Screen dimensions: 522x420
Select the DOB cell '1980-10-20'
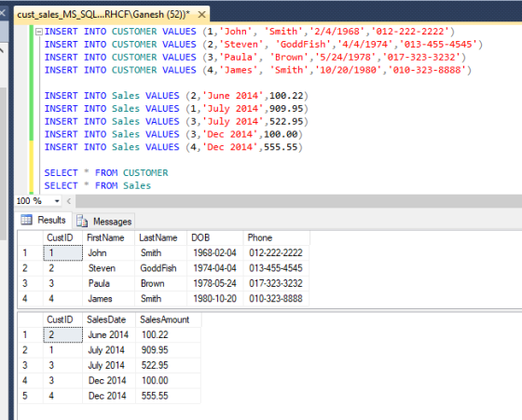click(x=215, y=299)
